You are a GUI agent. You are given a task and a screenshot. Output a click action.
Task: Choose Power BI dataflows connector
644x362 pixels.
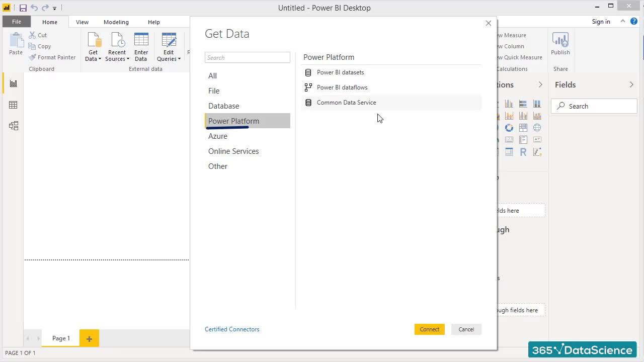coord(391,87)
